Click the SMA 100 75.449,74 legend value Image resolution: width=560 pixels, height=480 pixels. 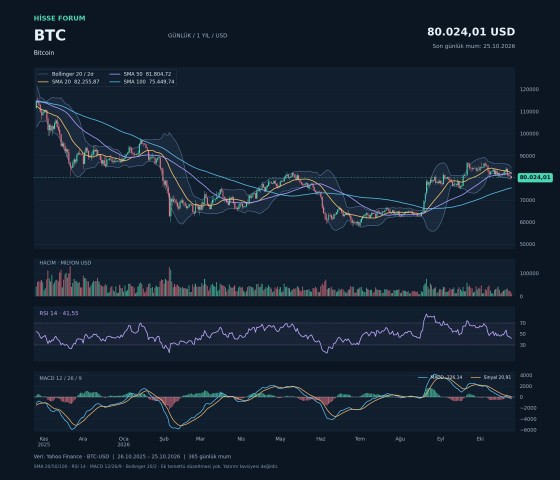pyautogui.click(x=149, y=82)
